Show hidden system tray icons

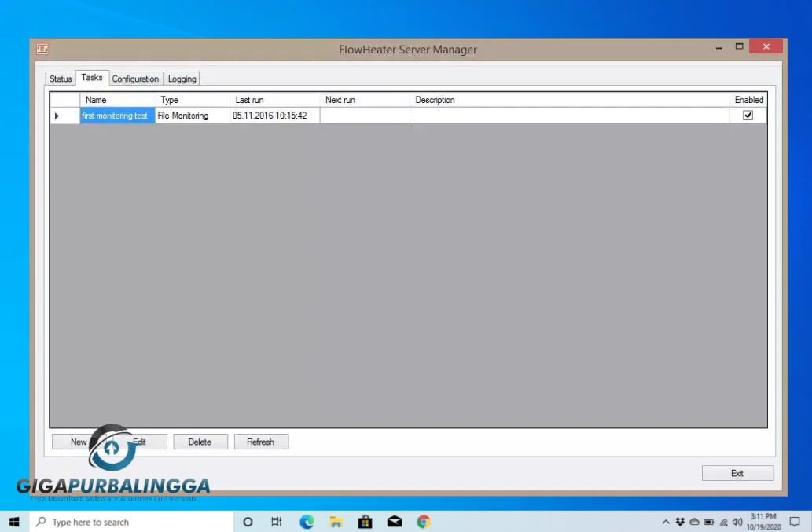point(666,522)
